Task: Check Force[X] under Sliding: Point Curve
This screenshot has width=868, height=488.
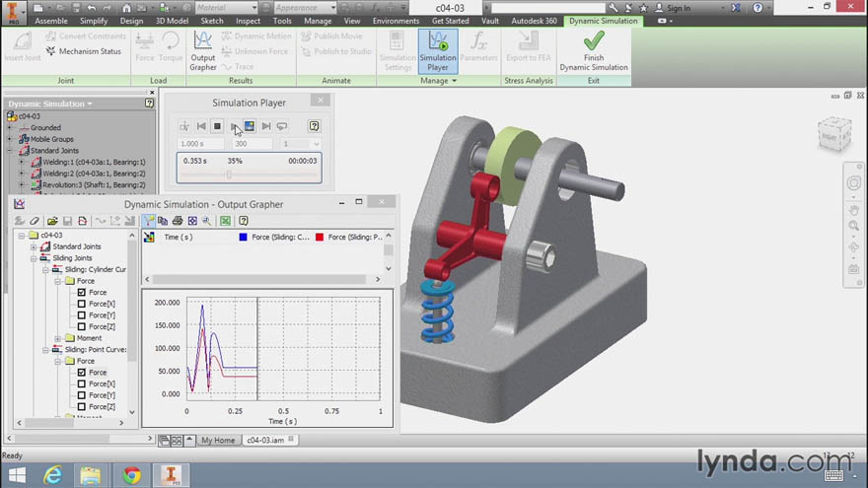Action: pyautogui.click(x=81, y=383)
